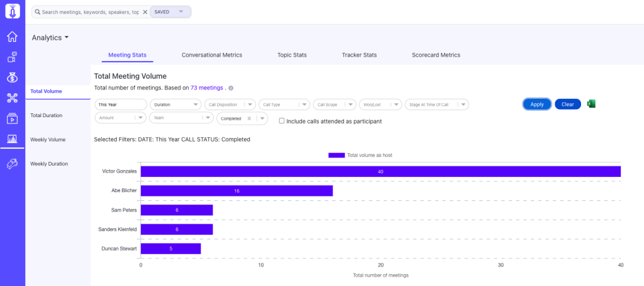Image resolution: width=644 pixels, height=286 pixels.
Task: Go to Home via sidebar house icon
Action: pos(13,37)
